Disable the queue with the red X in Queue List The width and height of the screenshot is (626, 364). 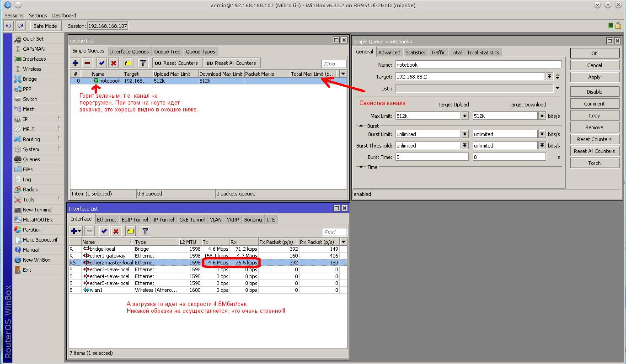pos(114,63)
